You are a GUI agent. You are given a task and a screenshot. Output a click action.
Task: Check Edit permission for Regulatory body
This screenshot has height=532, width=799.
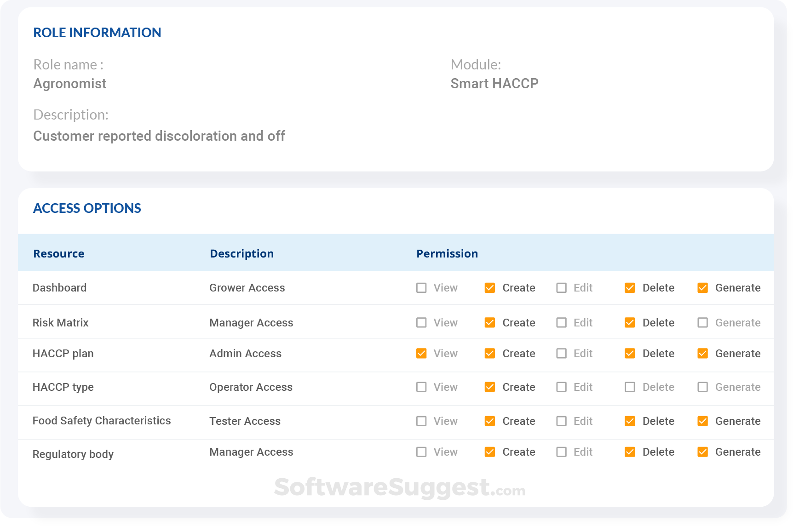click(x=561, y=452)
